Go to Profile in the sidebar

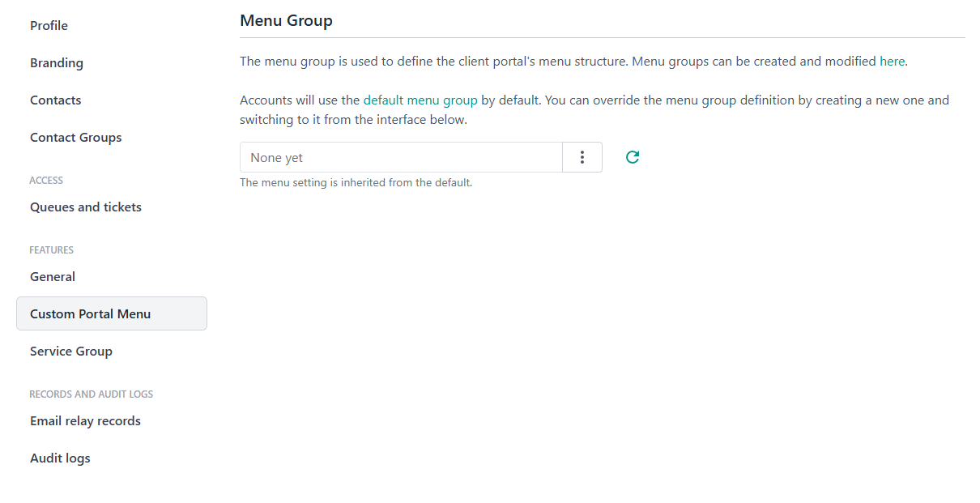(49, 26)
